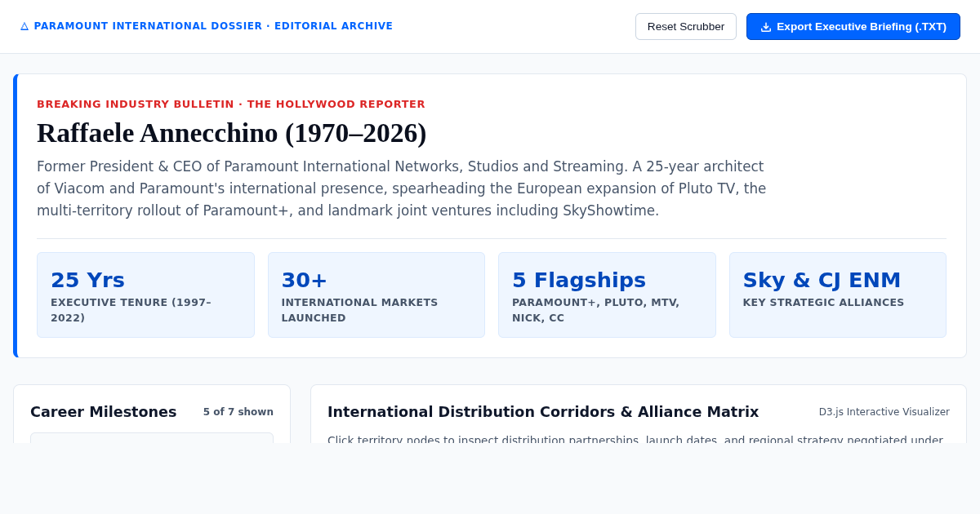
Task: Click the 'Executive Tenure (1997–2022)' caption
Action: [x=131, y=310]
